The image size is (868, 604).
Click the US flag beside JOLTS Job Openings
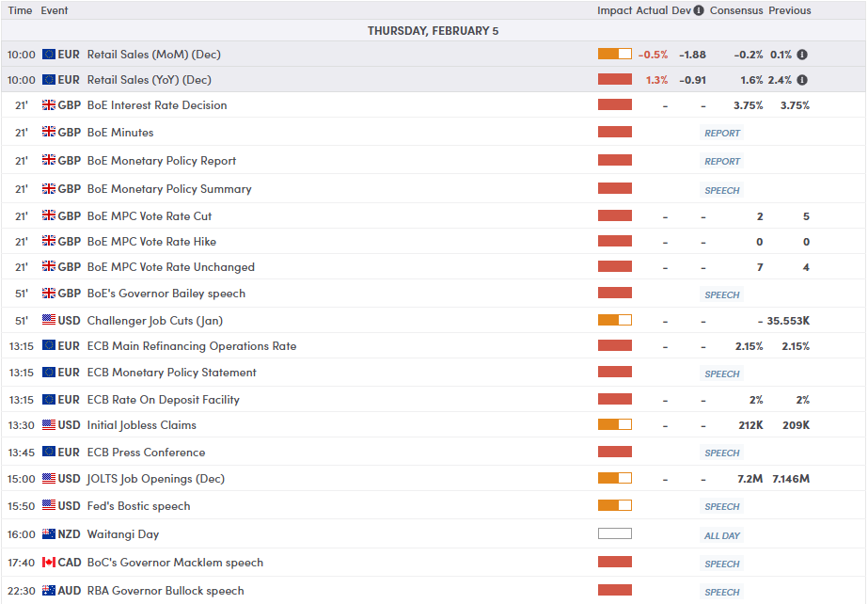tap(49, 478)
